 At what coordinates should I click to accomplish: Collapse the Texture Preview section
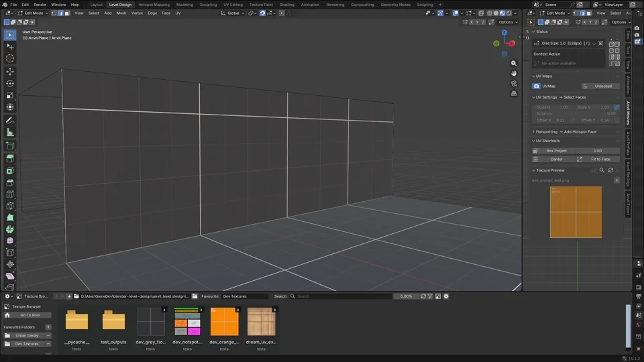pyautogui.click(x=533, y=170)
